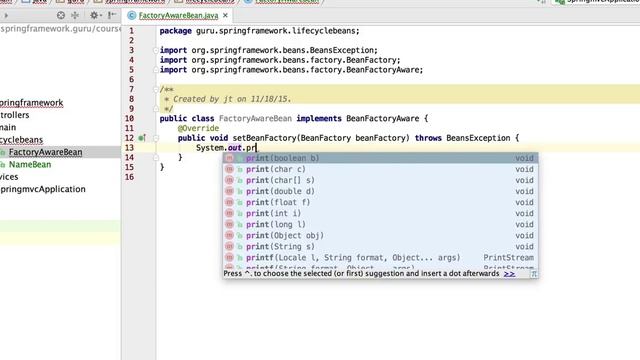Viewport: 640px width, 360px height.
Task: Click line number 10 in gutter
Action: 129,118
